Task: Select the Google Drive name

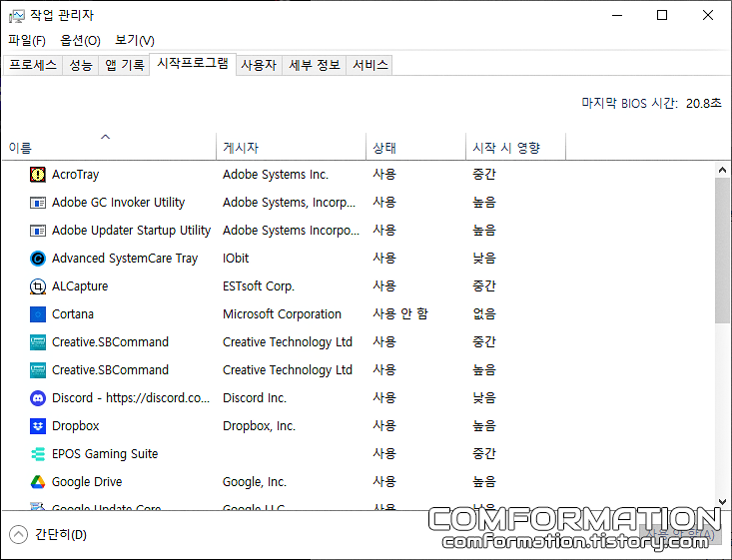Action: click(x=87, y=481)
